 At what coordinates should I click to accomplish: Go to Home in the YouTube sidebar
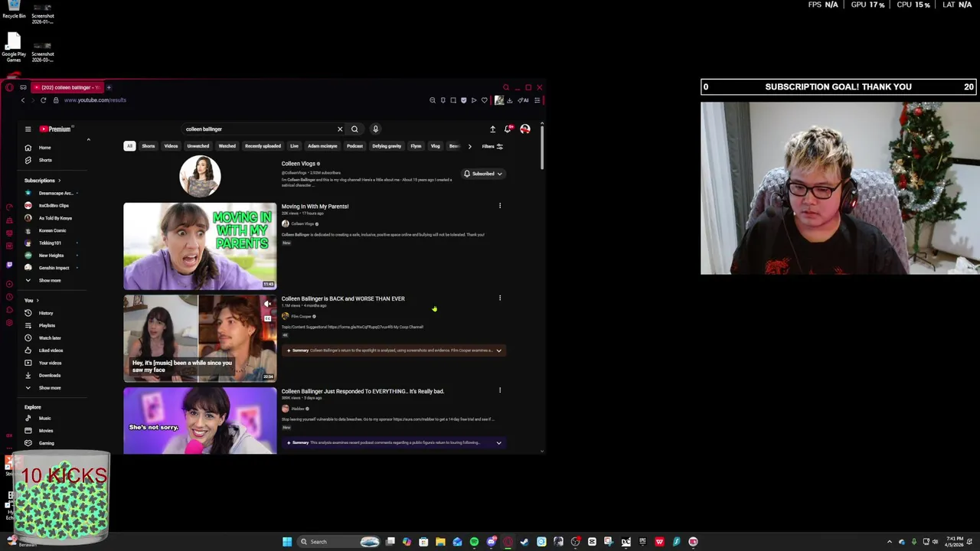pyautogui.click(x=44, y=148)
